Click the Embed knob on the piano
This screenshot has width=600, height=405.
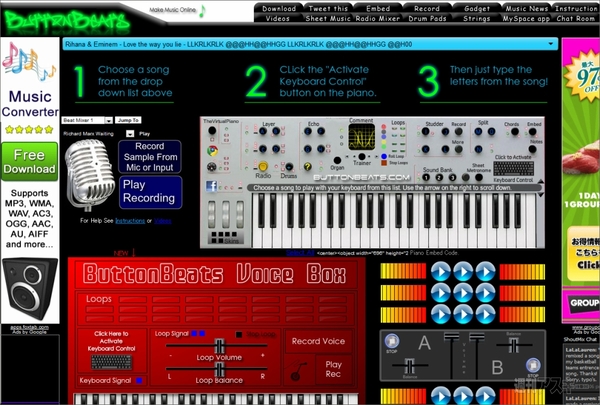point(532,132)
